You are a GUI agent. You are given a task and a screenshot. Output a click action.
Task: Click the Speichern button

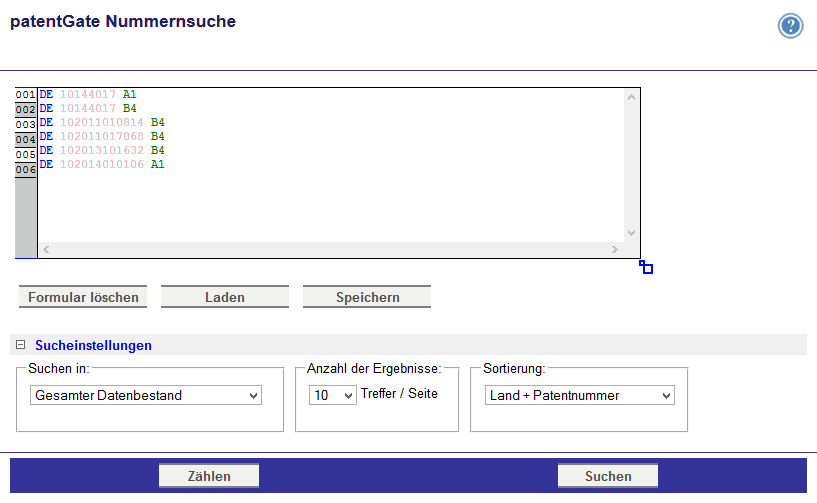tap(367, 297)
